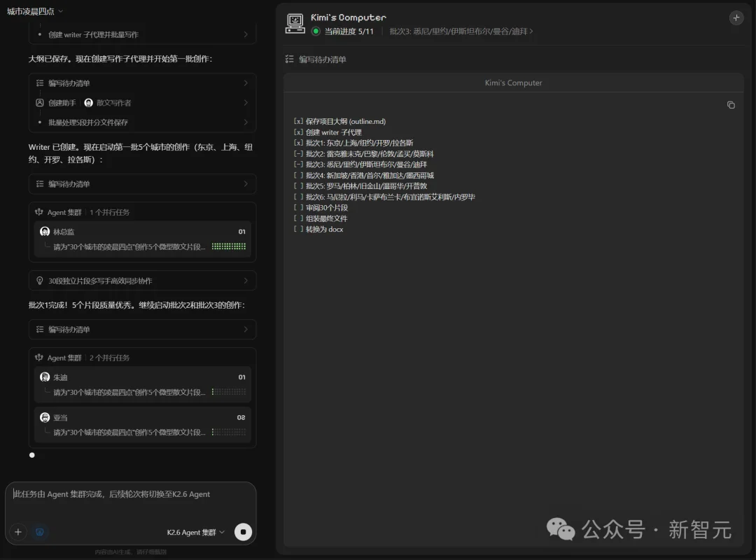This screenshot has width=756, height=560.
Task: Toggle the 转换为 docx checkbox
Action: coord(299,230)
